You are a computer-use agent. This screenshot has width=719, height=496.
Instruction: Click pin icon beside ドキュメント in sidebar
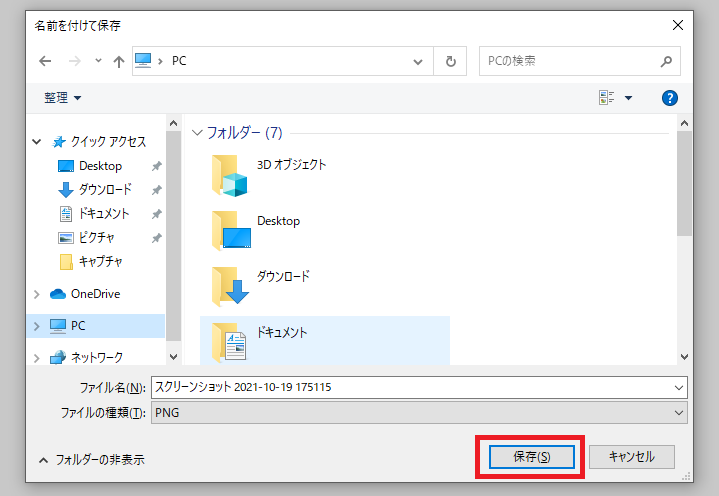click(x=157, y=214)
